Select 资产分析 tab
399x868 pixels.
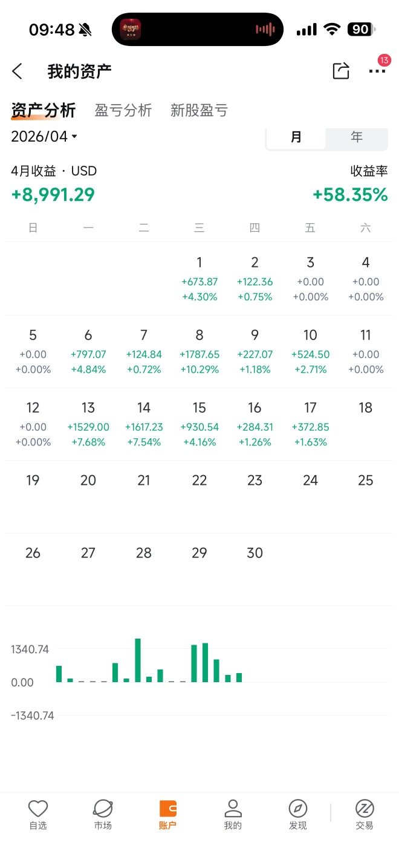click(x=44, y=110)
